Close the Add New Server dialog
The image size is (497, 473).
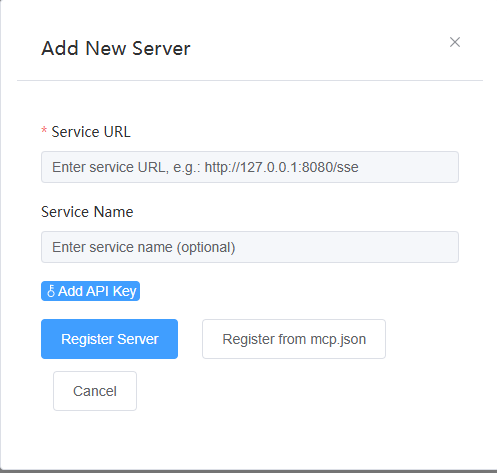pos(455,42)
